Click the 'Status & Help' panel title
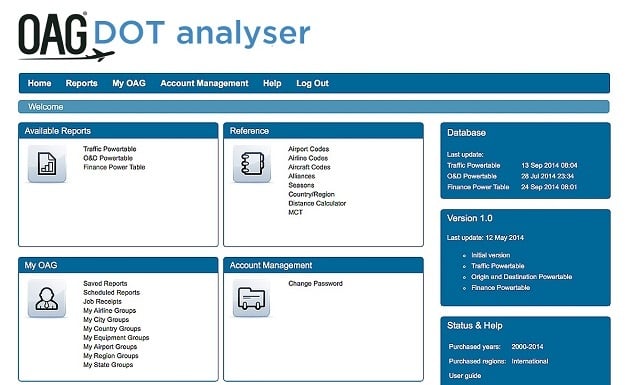 475,326
